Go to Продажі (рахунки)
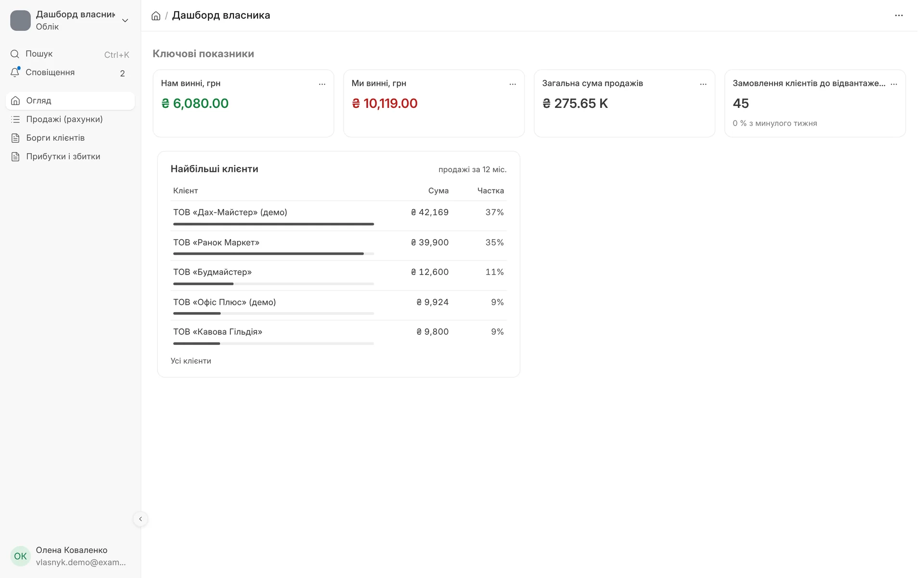 pyautogui.click(x=70, y=119)
